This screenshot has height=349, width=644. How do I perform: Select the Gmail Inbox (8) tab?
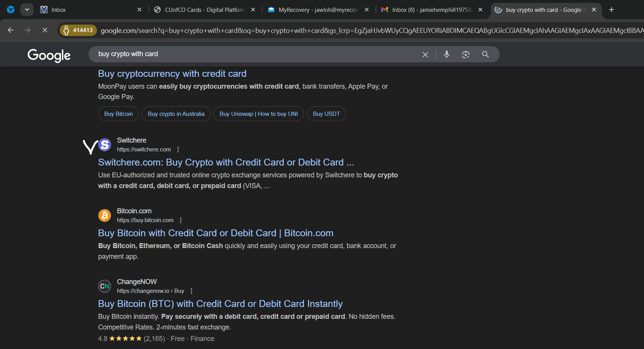432,10
